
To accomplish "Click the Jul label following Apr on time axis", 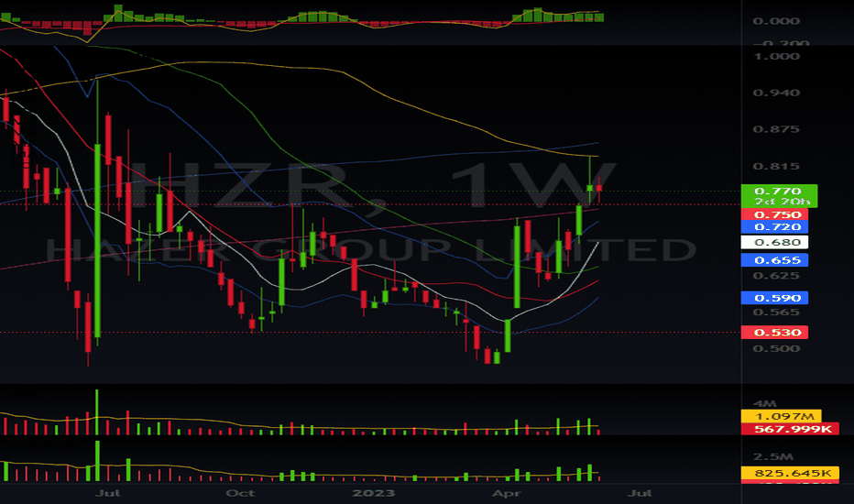I will [640, 493].
